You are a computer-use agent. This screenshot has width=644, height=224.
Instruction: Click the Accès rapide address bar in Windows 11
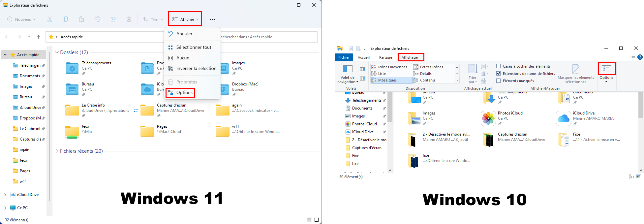point(105,37)
